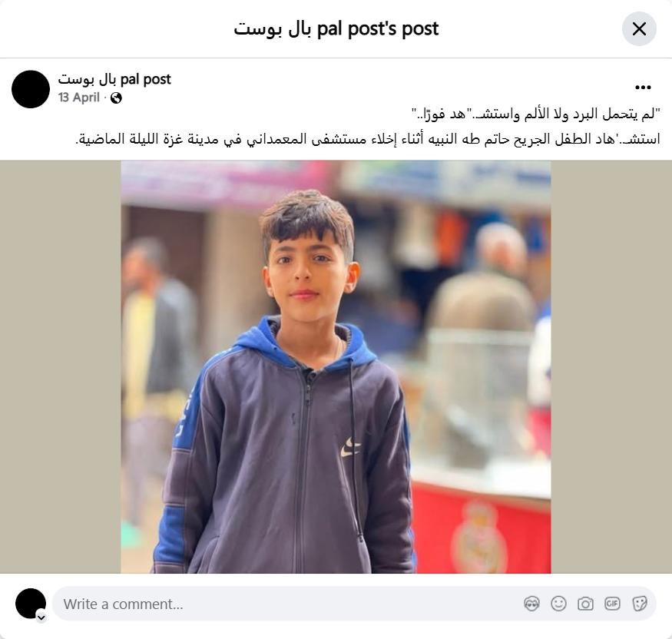Open the 13 April timestamp link
Viewport: 672px width, 639px height.
click(79, 98)
